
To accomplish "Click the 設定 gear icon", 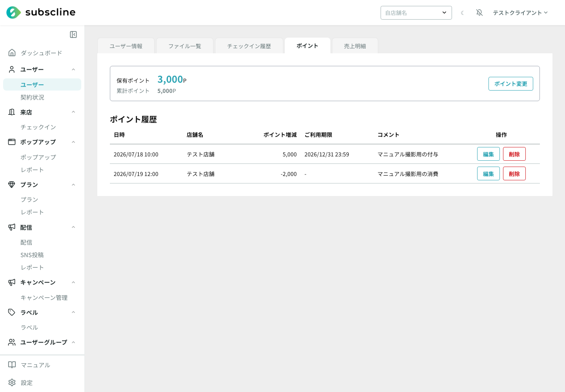I will [x=12, y=383].
